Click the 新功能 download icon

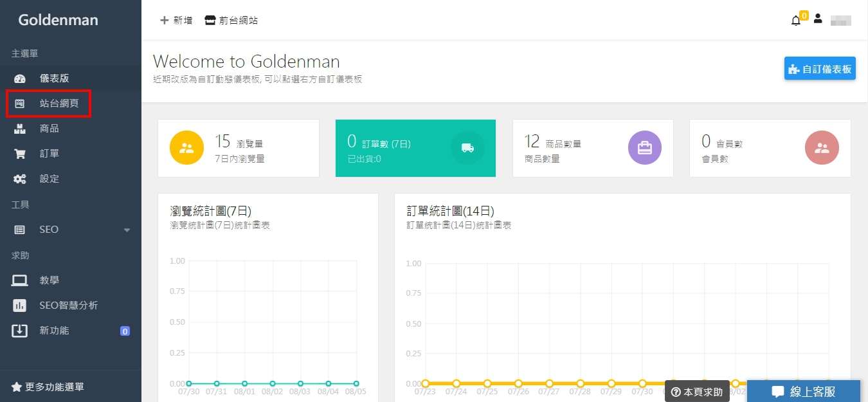click(x=20, y=331)
